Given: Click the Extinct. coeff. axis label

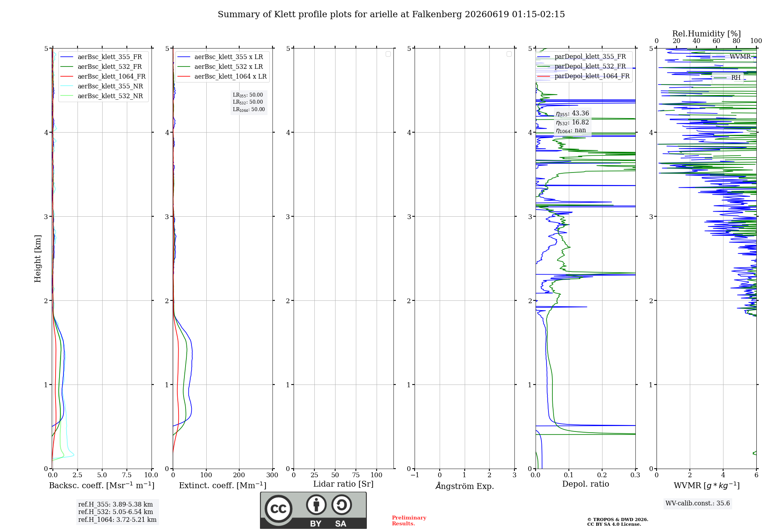Looking at the screenshot, I should pos(223,485).
